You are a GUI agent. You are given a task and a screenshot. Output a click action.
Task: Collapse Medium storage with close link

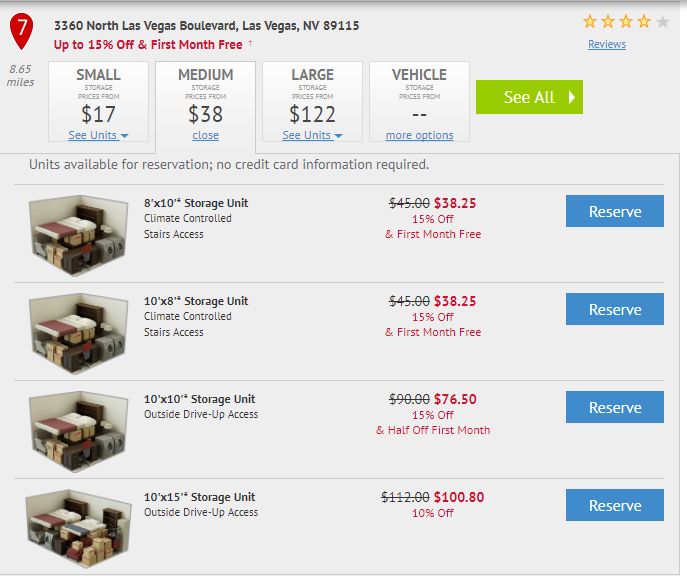click(x=205, y=135)
